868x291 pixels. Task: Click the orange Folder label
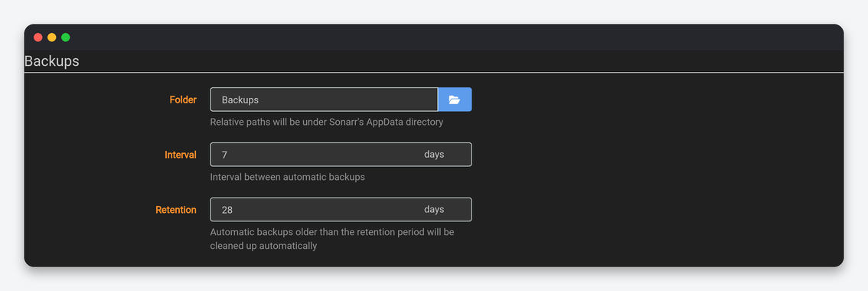[x=183, y=100]
